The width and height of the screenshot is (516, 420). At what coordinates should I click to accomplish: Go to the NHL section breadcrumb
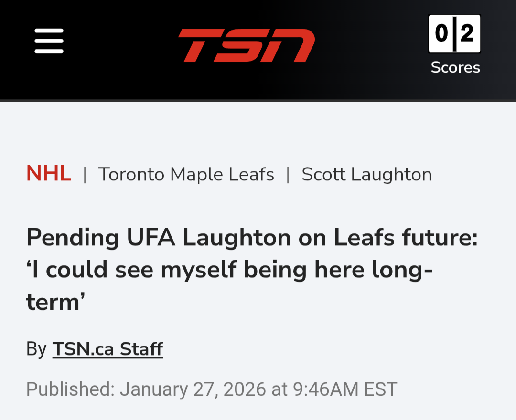coord(49,174)
